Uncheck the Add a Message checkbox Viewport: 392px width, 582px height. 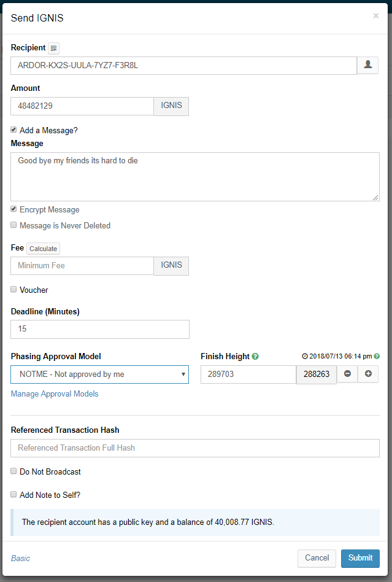(14, 130)
